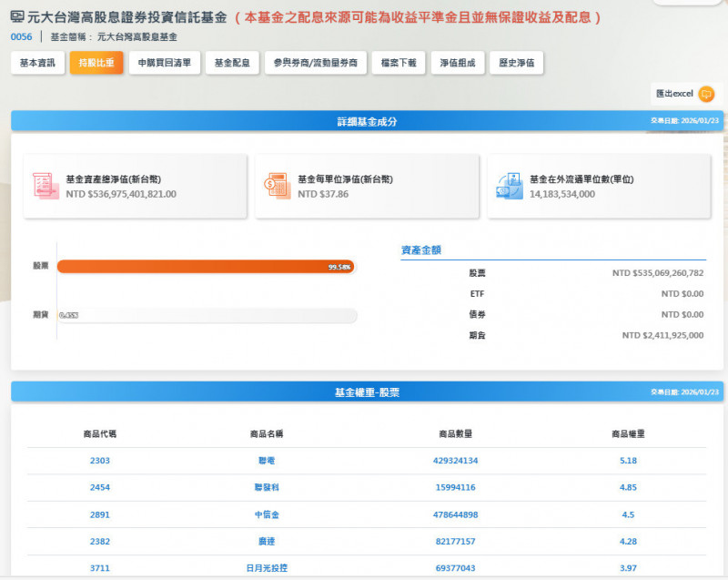Click the quantity 429324134
The height and width of the screenshot is (580, 728).
(x=456, y=461)
